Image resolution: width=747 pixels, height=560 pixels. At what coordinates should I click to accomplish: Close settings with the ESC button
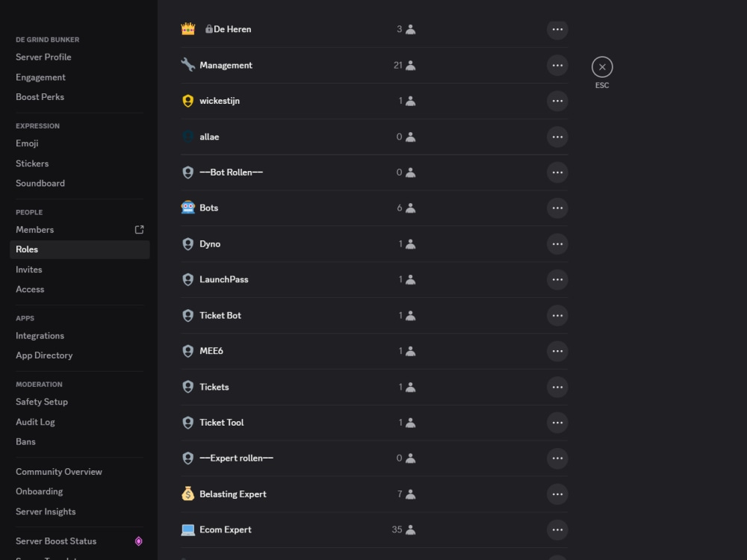click(x=602, y=66)
